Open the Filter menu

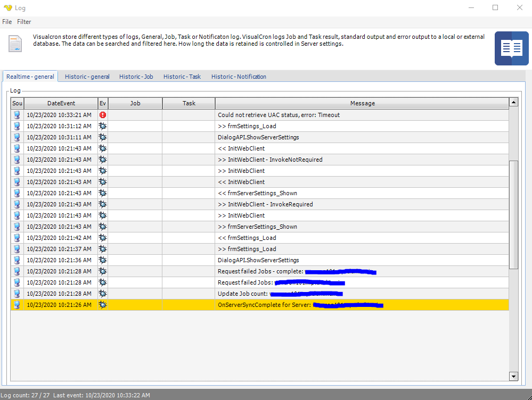(24, 22)
